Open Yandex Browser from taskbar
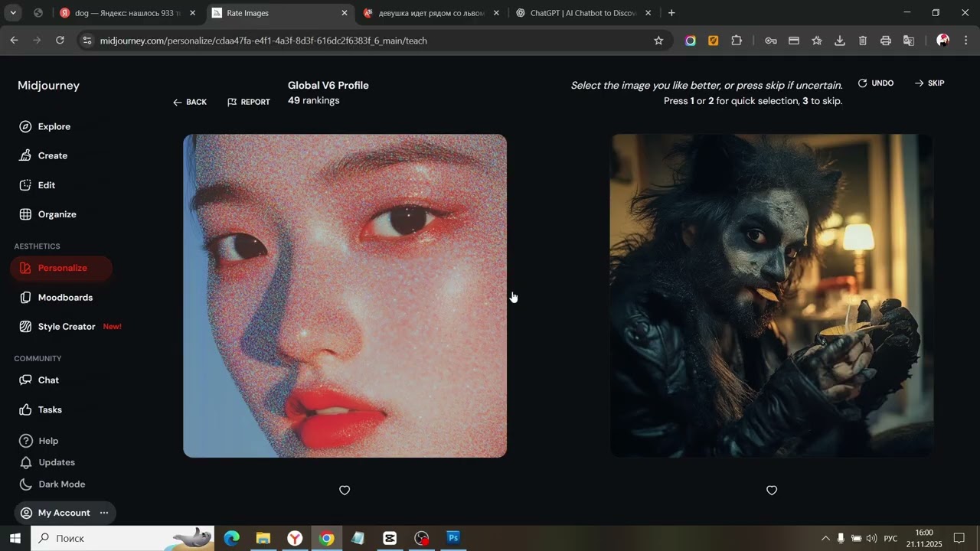 pyautogui.click(x=295, y=538)
